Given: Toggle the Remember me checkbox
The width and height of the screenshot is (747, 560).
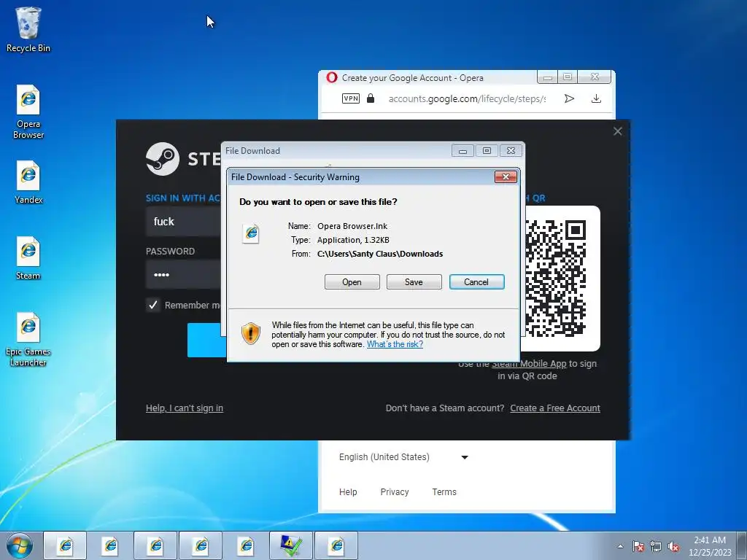Looking at the screenshot, I should pyautogui.click(x=153, y=305).
